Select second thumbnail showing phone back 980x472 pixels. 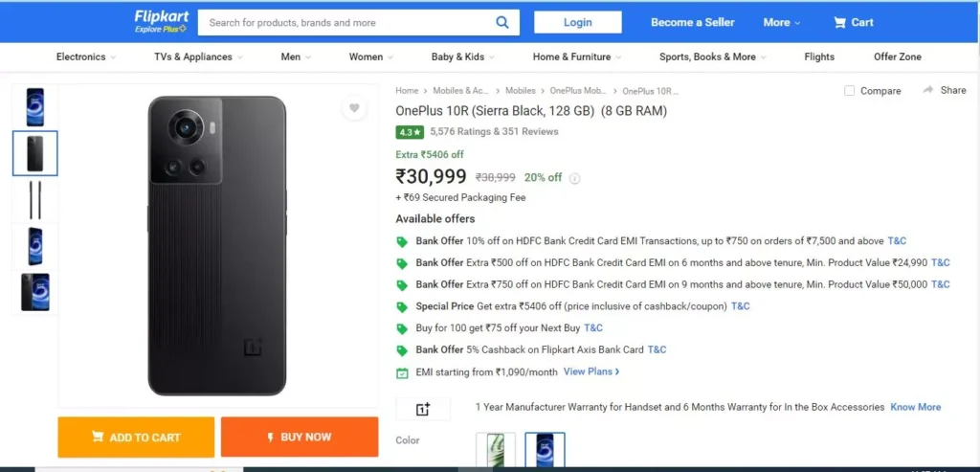click(x=35, y=153)
